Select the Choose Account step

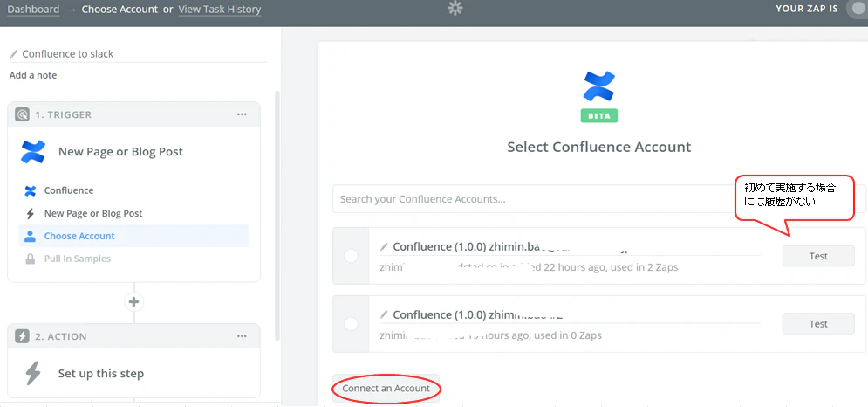pyautogui.click(x=134, y=236)
